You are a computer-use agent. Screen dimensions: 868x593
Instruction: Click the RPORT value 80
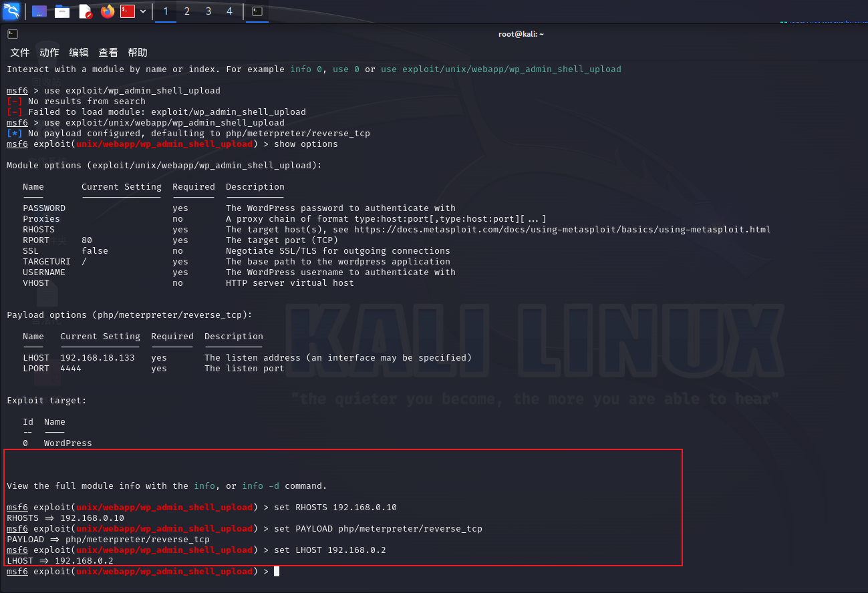(x=87, y=240)
